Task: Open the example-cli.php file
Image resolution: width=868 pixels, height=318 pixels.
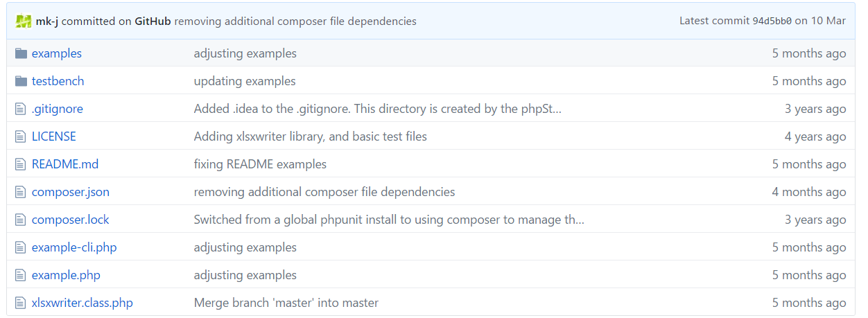Action: pos(74,247)
